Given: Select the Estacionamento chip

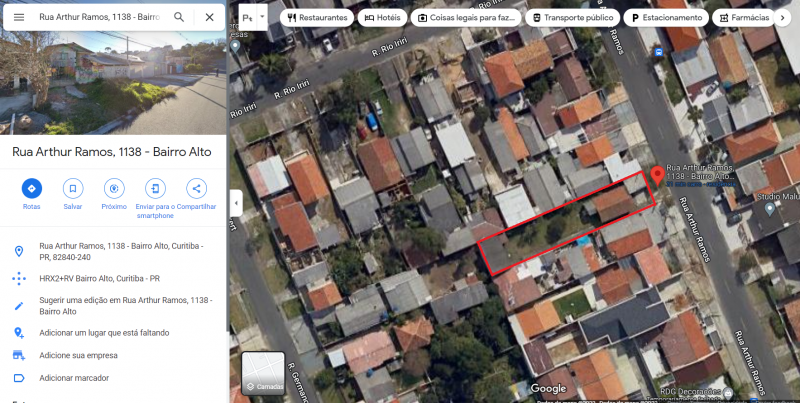Looking at the screenshot, I should (666, 18).
